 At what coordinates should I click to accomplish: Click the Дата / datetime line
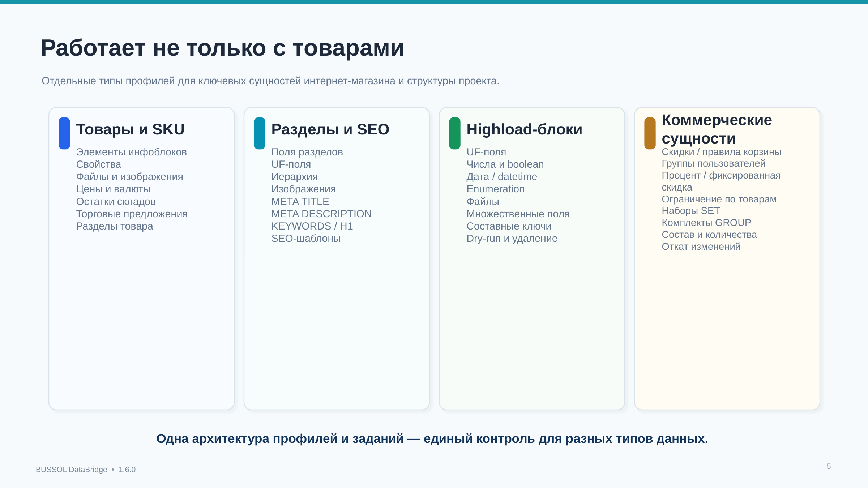point(502,177)
